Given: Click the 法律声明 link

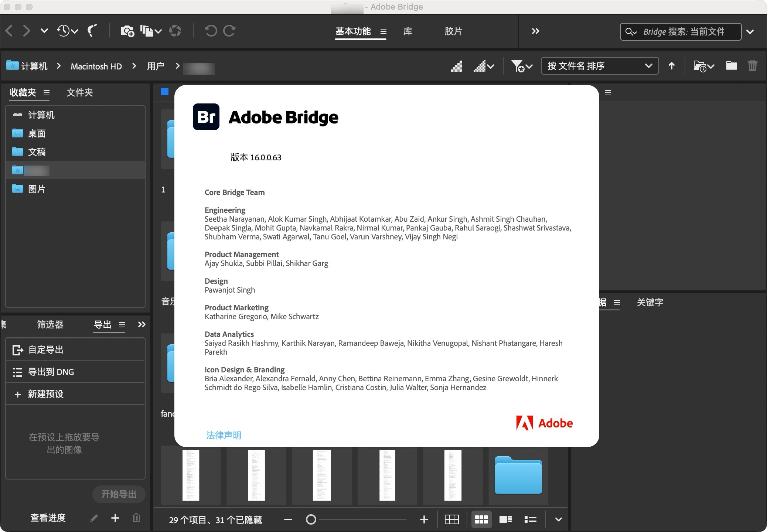Looking at the screenshot, I should [x=223, y=436].
